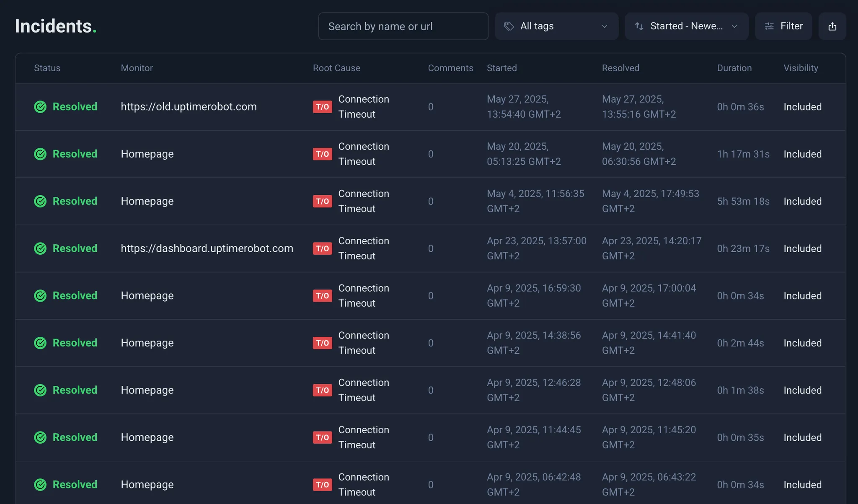Click the chevron arrow in the All tags selector

[604, 26]
